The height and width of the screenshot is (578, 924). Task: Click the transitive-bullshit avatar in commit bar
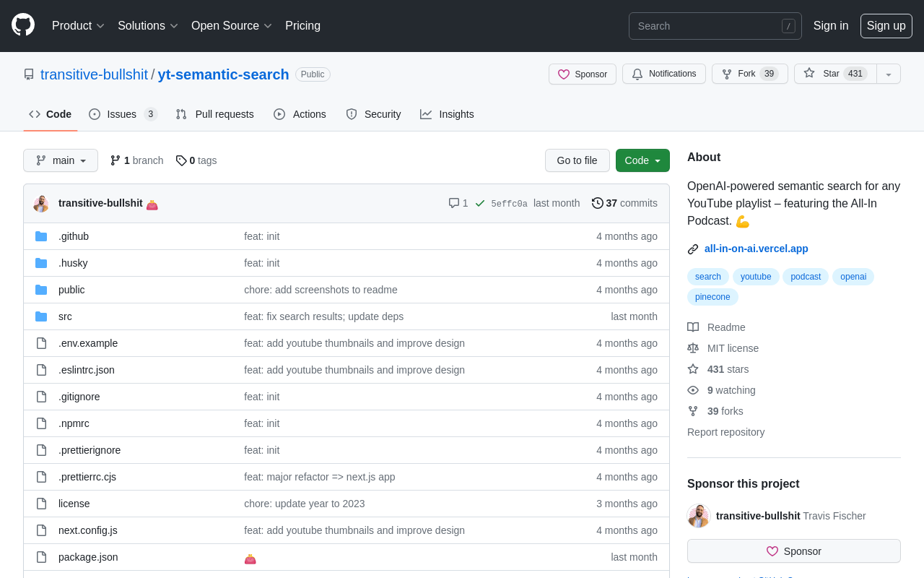point(41,204)
